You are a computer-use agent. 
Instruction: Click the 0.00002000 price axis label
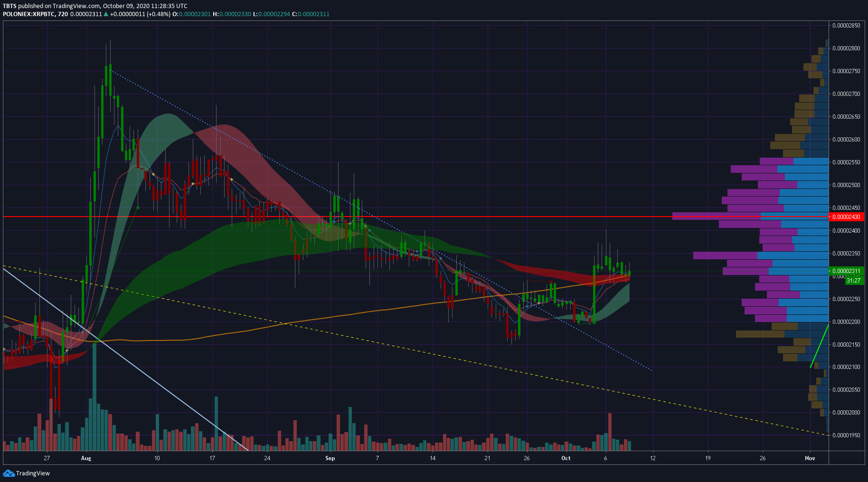(x=846, y=413)
